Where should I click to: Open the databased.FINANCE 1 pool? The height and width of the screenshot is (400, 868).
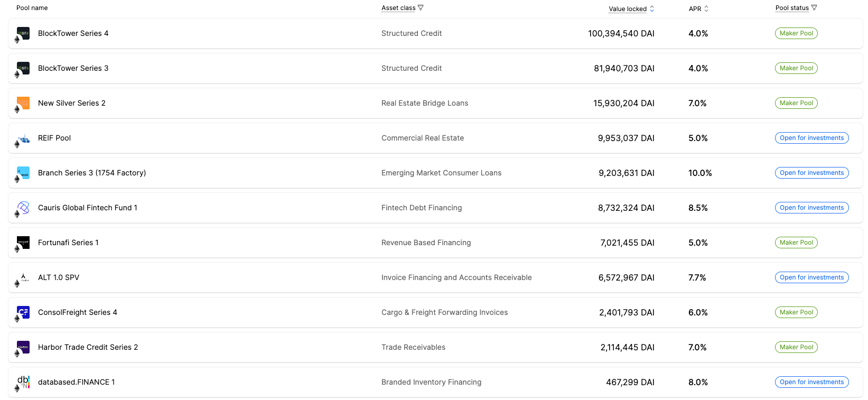[x=77, y=382]
